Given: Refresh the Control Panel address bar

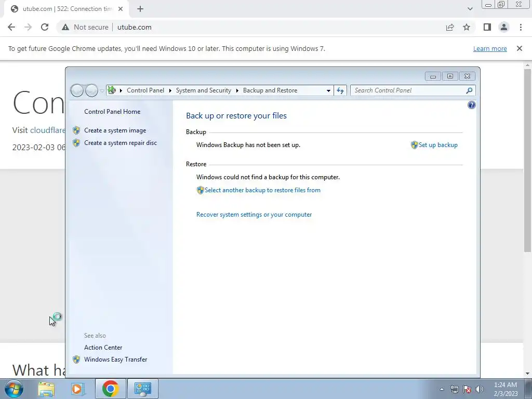Looking at the screenshot, I should [x=340, y=90].
